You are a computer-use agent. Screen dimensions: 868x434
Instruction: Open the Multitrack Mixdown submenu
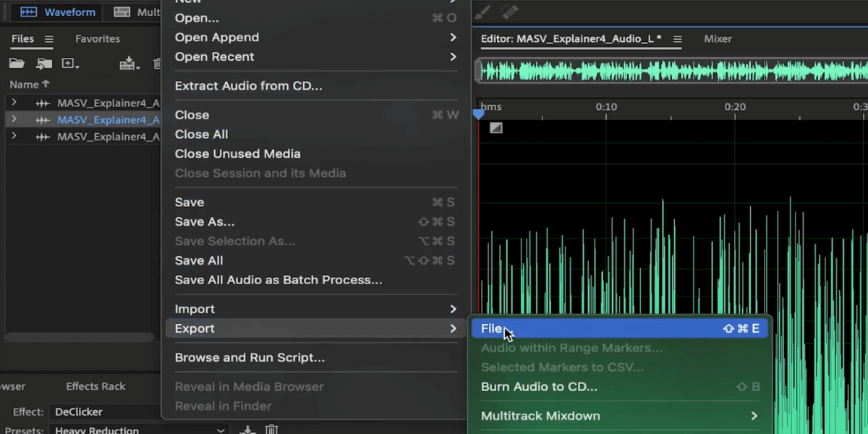point(620,416)
